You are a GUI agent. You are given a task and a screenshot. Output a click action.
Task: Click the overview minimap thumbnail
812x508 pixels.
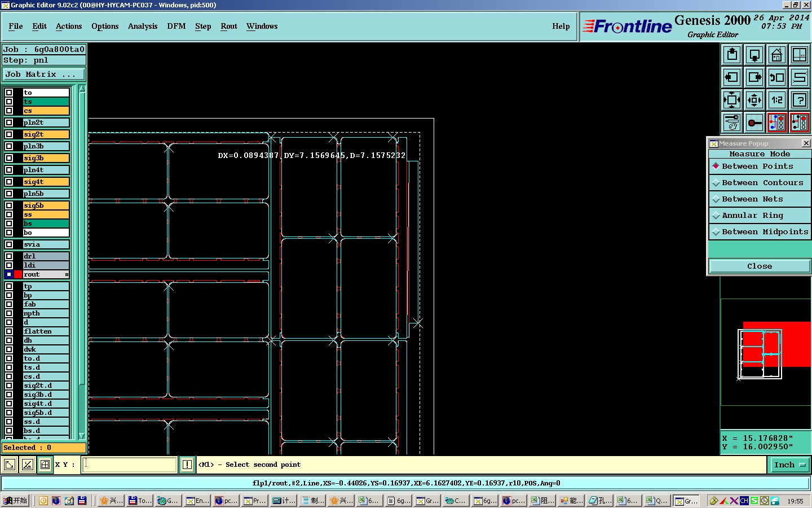[x=766, y=353]
